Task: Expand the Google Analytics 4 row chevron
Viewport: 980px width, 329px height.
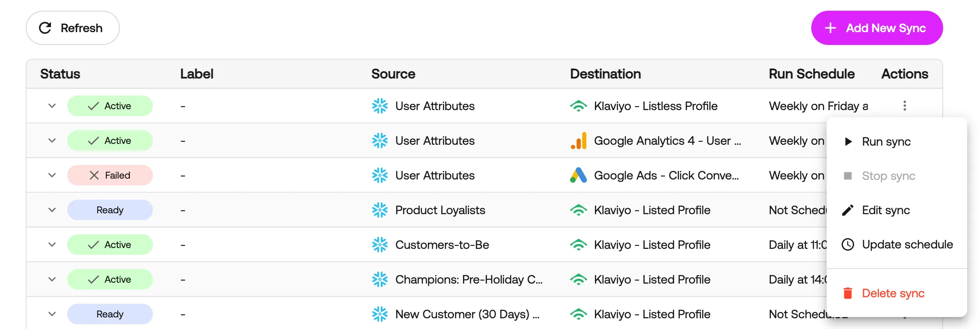Action: [x=52, y=141]
